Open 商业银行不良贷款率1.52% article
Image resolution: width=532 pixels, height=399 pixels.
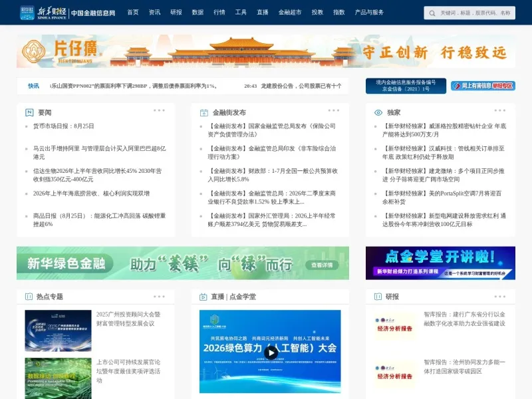272,198
